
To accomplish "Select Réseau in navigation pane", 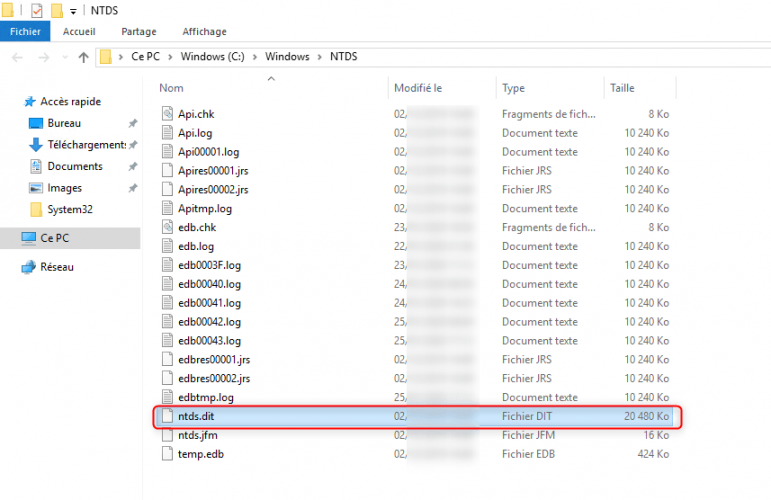I will (x=57, y=267).
